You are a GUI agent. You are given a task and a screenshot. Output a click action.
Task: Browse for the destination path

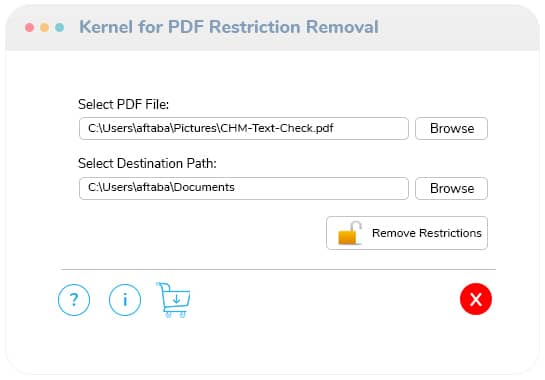[452, 188]
